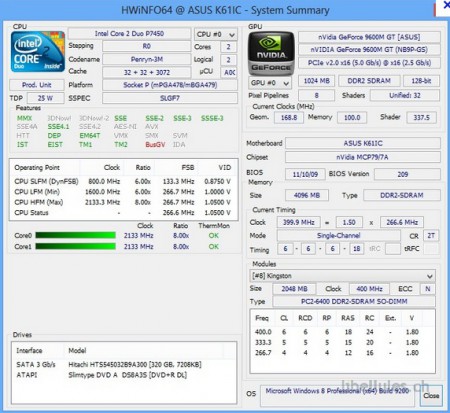
Task: Click the CR 2T field
Action: coord(431,236)
